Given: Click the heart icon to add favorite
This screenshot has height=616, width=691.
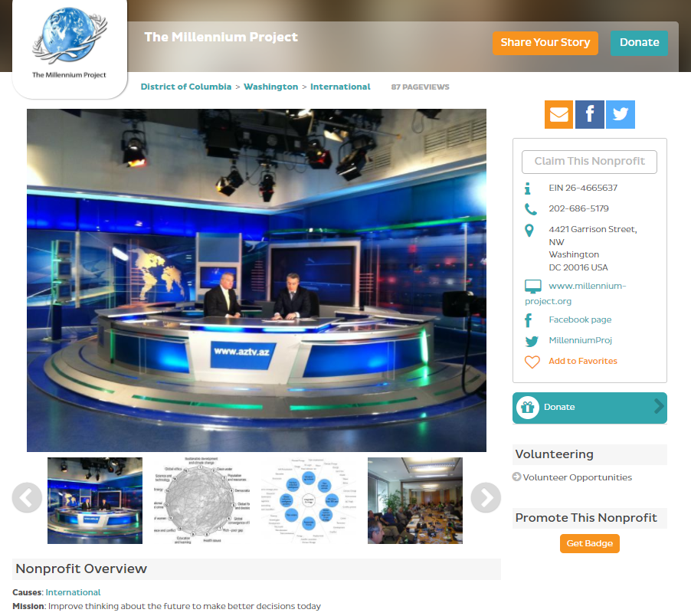Looking at the screenshot, I should [532, 362].
